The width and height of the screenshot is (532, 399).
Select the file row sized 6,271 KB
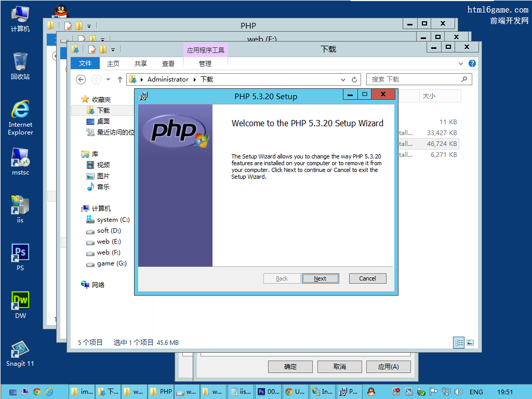coord(428,155)
